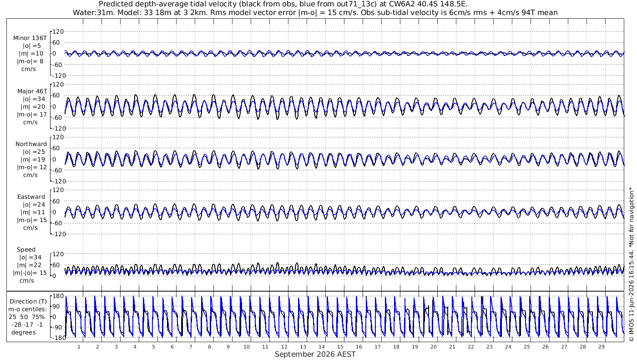The width and height of the screenshot is (637, 364).
Task: Click day 29 tick label on time axis
Action: 601,347
